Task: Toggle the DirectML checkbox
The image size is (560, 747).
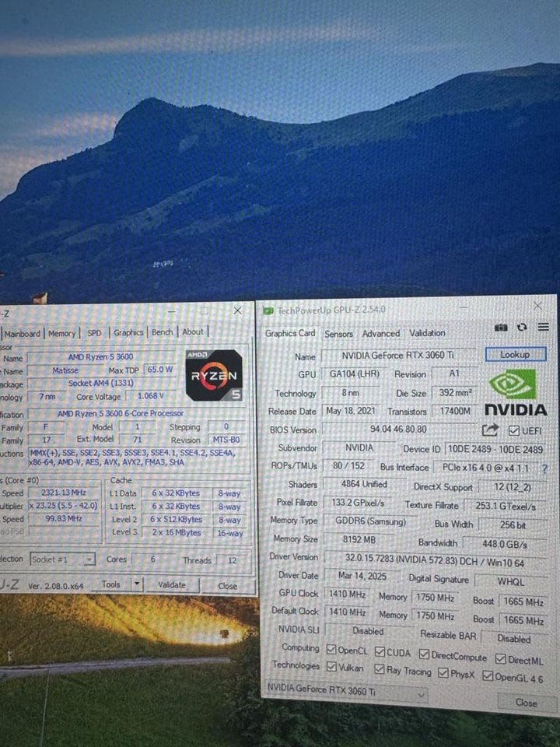Action: pos(500,659)
